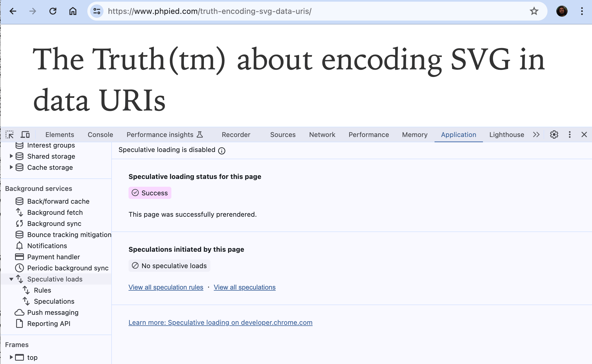Screen dimensions: 592x364
Task: Go to the browser home icon
Action: coord(73,11)
